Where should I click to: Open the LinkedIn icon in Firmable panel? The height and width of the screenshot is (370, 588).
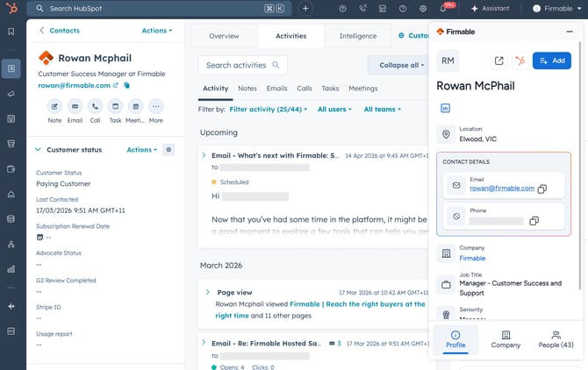tap(445, 108)
